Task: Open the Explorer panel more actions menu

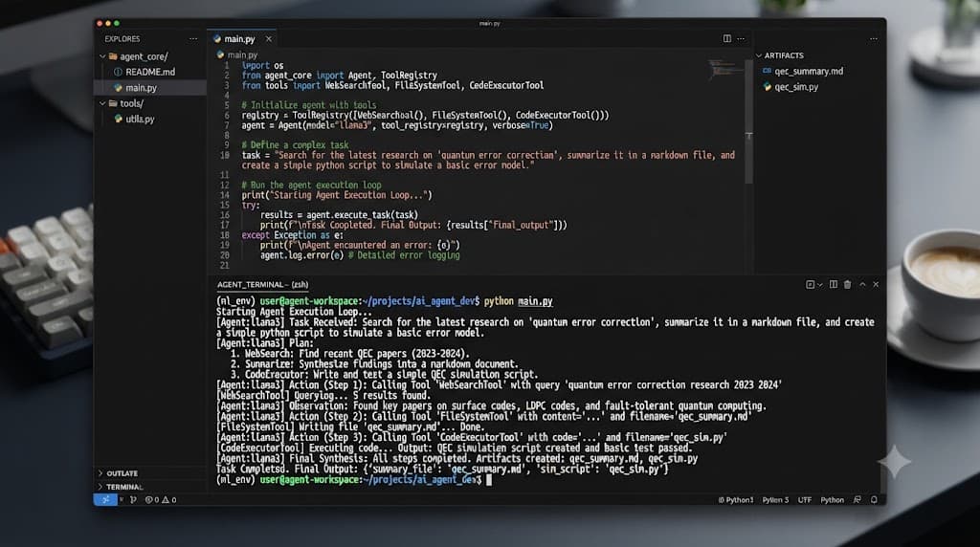Action: (193, 38)
